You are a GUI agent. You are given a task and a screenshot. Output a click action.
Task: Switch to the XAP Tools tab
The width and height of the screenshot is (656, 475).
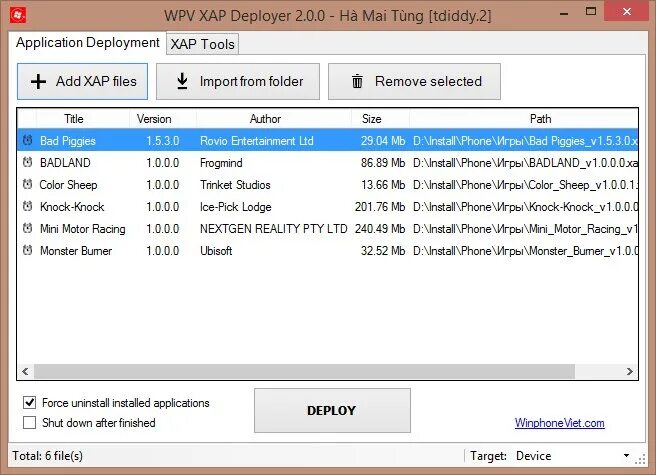(x=202, y=44)
